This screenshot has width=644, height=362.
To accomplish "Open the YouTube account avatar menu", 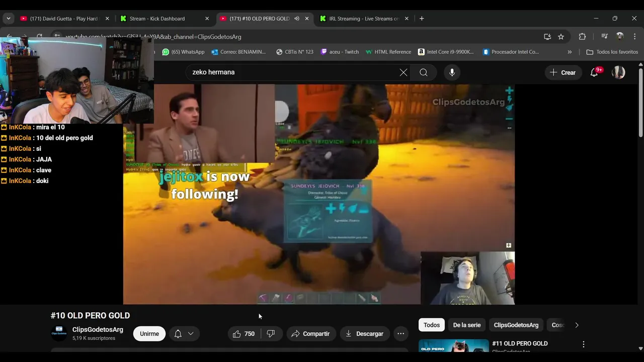I will 618,72.
